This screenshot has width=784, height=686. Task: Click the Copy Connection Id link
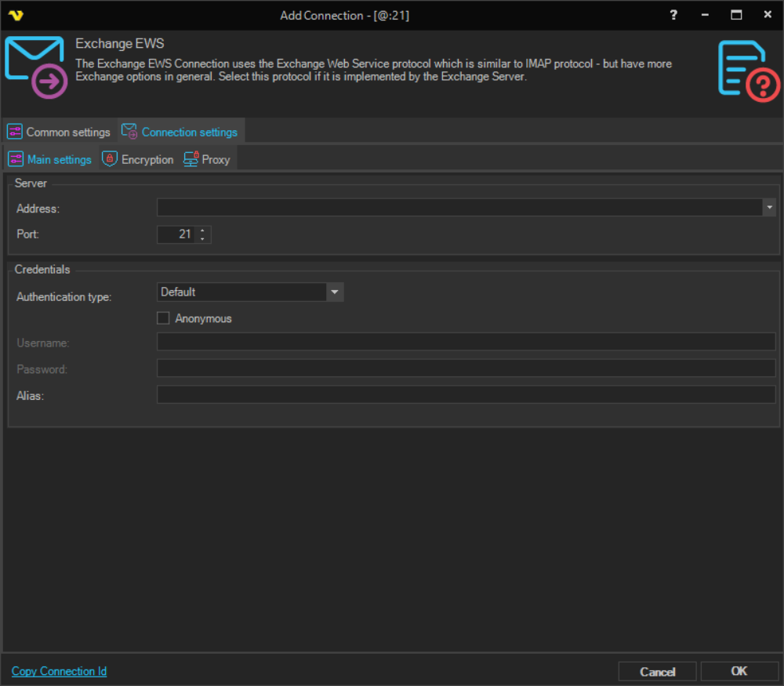(59, 671)
